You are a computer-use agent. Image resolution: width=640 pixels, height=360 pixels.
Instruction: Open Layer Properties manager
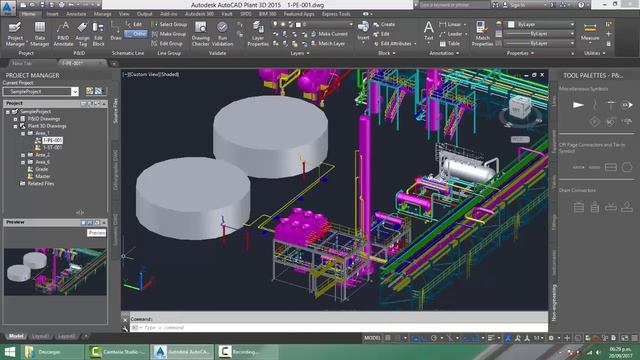(258, 34)
